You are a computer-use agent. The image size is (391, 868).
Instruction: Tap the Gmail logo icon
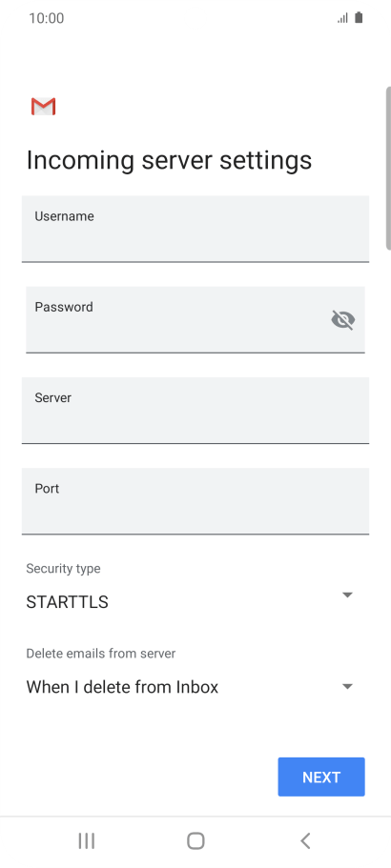pyautogui.click(x=43, y=107)
